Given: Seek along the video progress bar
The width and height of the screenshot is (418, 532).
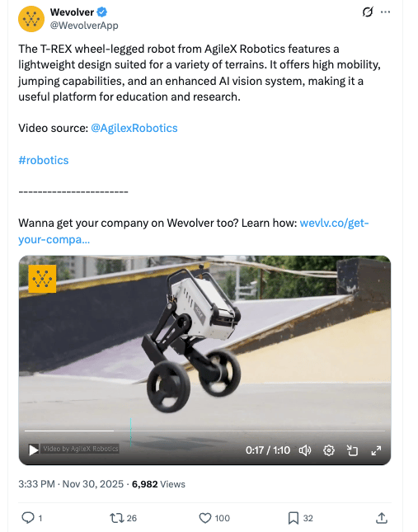Looking at the screenshot, I should coord(204,431).
